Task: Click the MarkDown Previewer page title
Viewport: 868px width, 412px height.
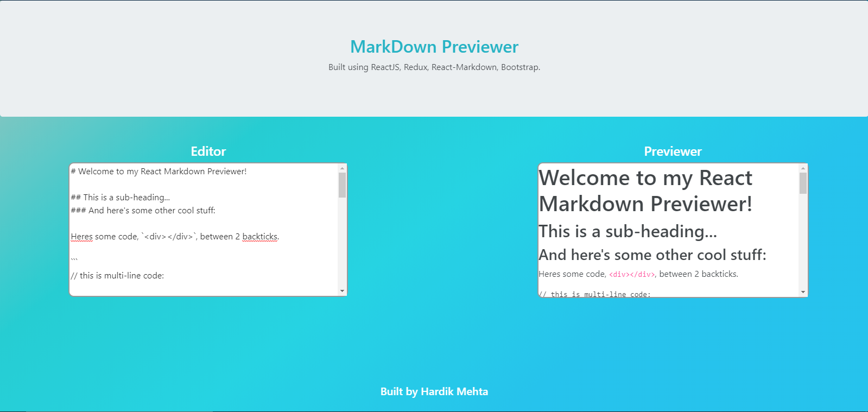Action: [434, 47]
